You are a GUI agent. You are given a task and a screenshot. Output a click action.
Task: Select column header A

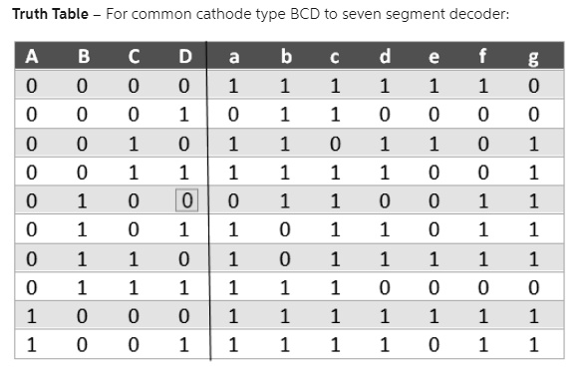pos(32,56)
